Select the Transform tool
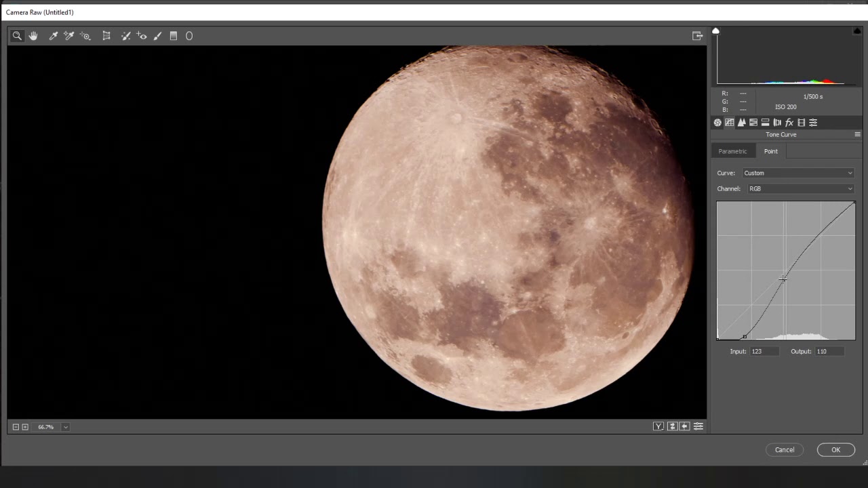This screenshot has height=488, width=868. 106,36
